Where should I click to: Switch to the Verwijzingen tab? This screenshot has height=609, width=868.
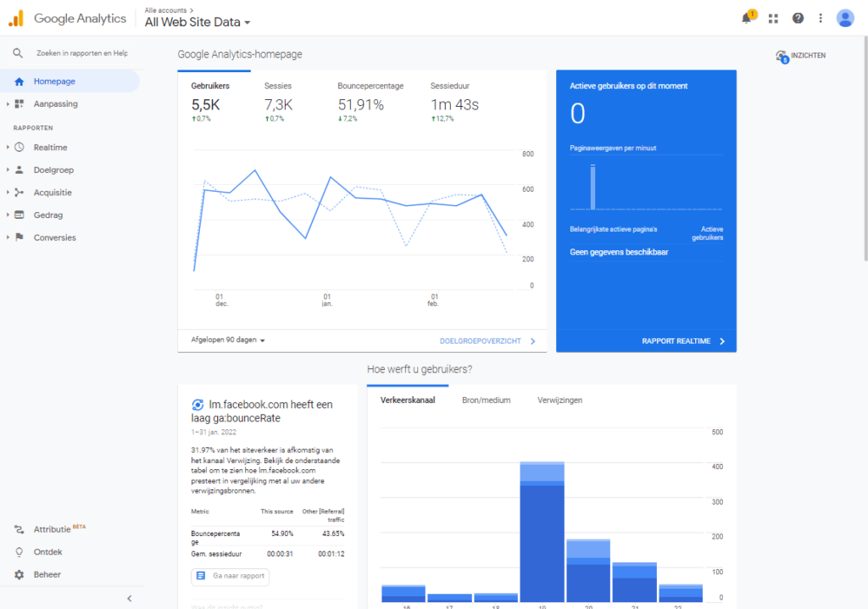tap(559, 399)
